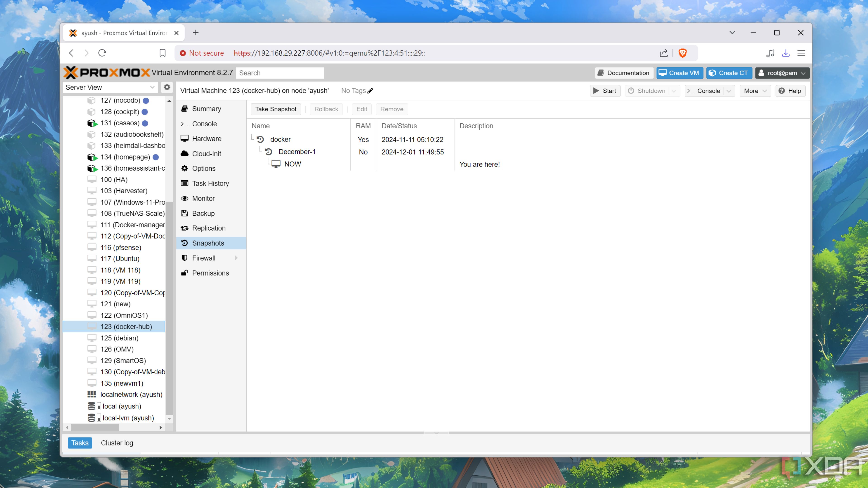The width and height of the screenshot is (868, 488).
Task: Click the Brave shields lion icon
Action: [x=682, y=53]
